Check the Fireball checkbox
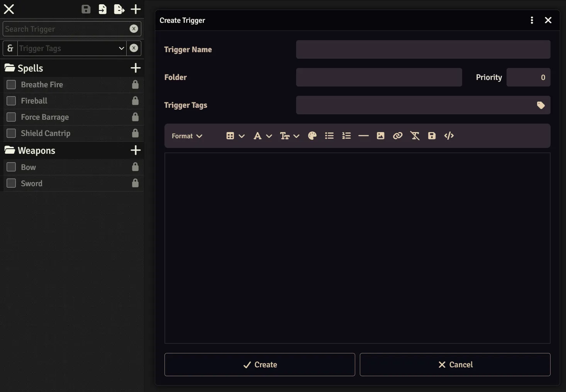Image resolution: width=566 pixels, height=392 pixels. [11, 101]
